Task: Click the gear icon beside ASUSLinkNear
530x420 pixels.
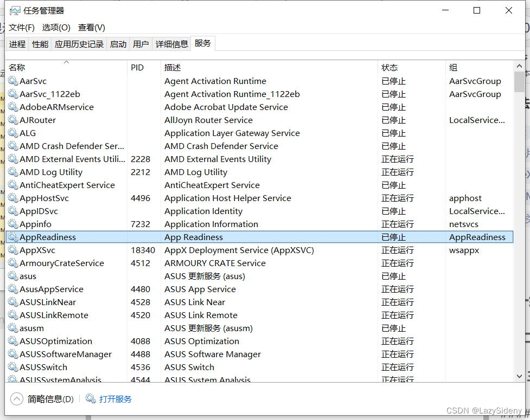Action: [x=13, y=302]
